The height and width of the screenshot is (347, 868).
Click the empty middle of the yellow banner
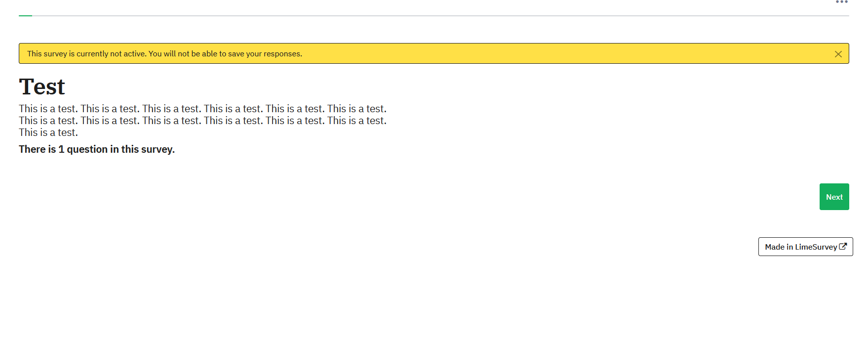543,54
